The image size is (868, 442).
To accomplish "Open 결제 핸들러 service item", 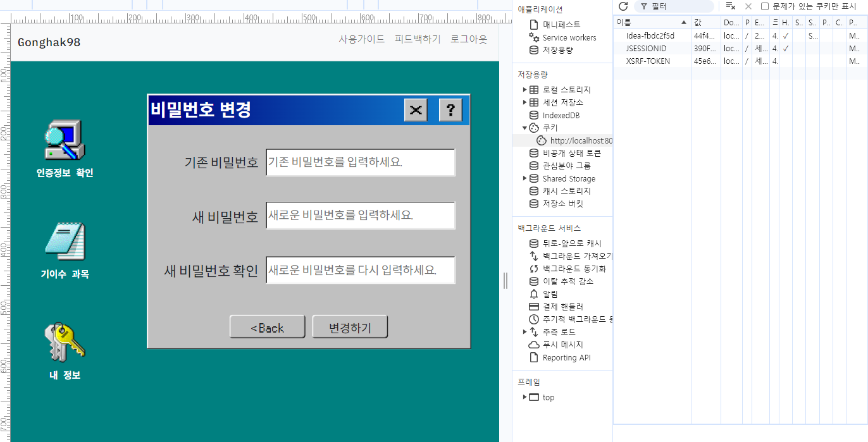I will pos(555,307).
